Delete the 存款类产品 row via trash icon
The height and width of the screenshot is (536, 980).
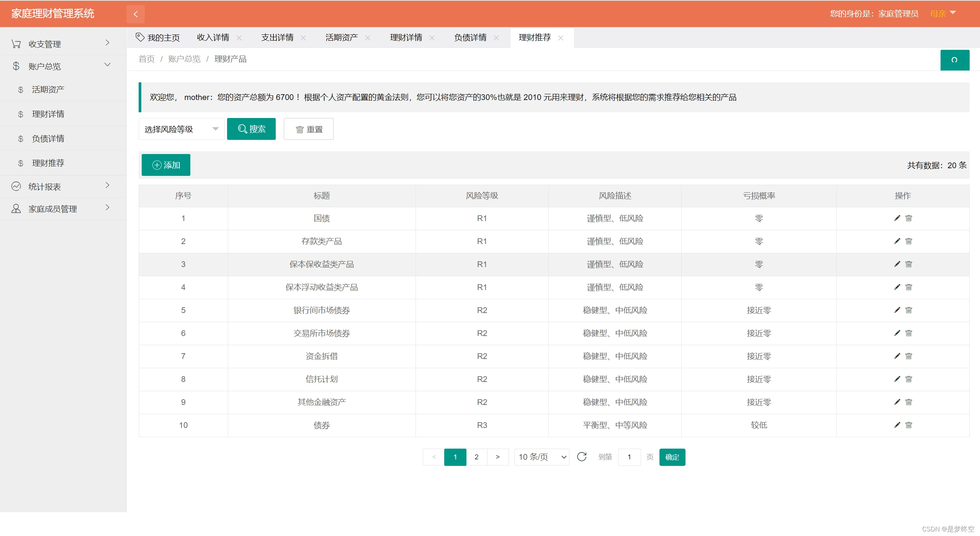pos(908,241)
